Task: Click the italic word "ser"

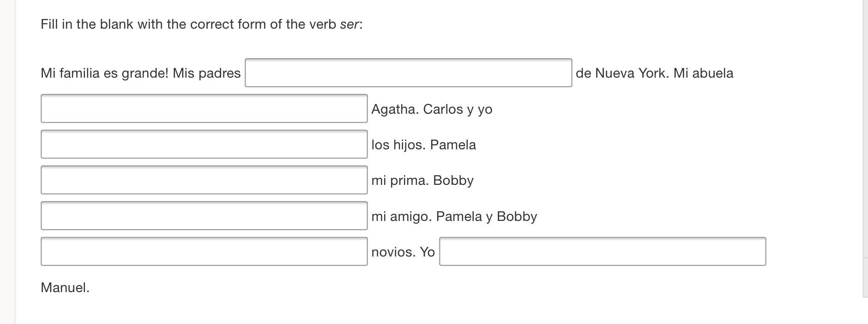Action: [x=349, y=24]
